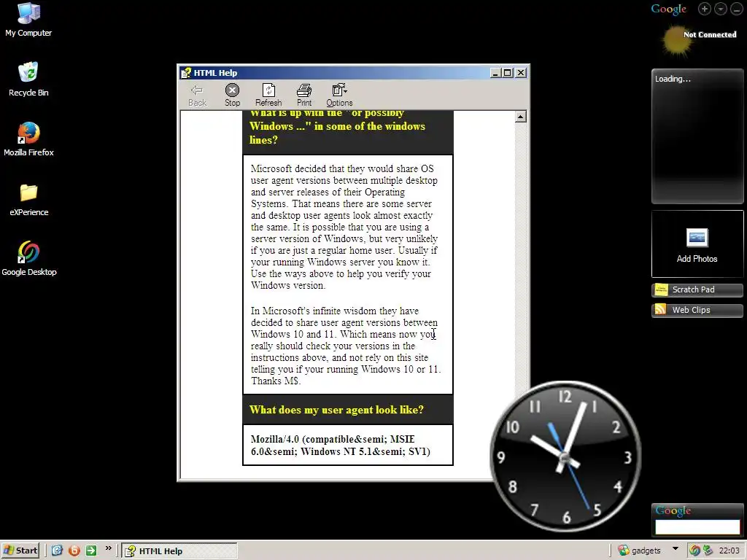The width and height of the screenshot is (747, 560).
Task: Click the second system tray icon
Action: click(x=708, y=551)
